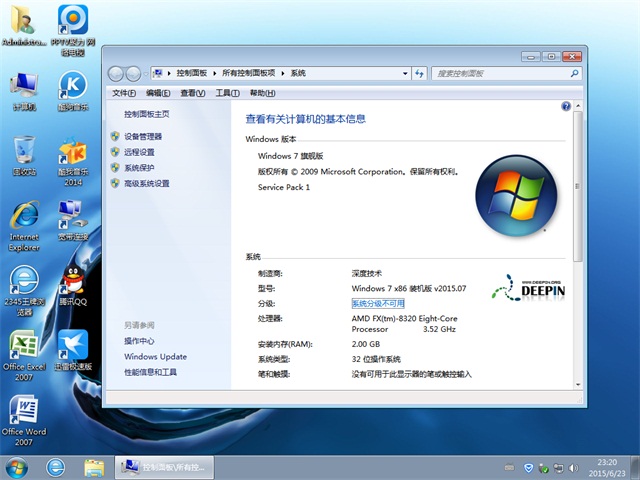Open 性能信息和工具 link
Viewport: 640px width, 480px height.
click(150, 372)
